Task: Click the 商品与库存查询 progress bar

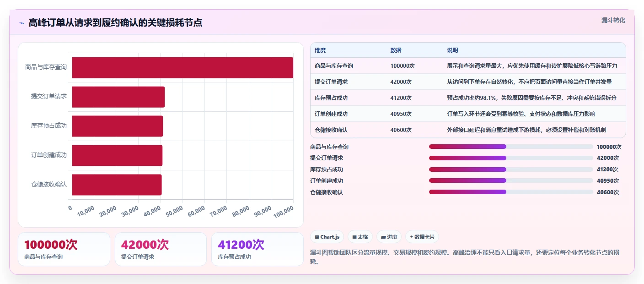Action: 511,147
